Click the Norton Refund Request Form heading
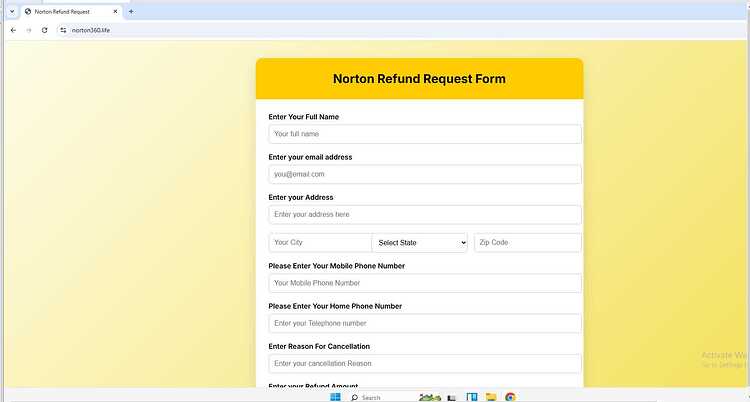 click(x=419, y=78)
